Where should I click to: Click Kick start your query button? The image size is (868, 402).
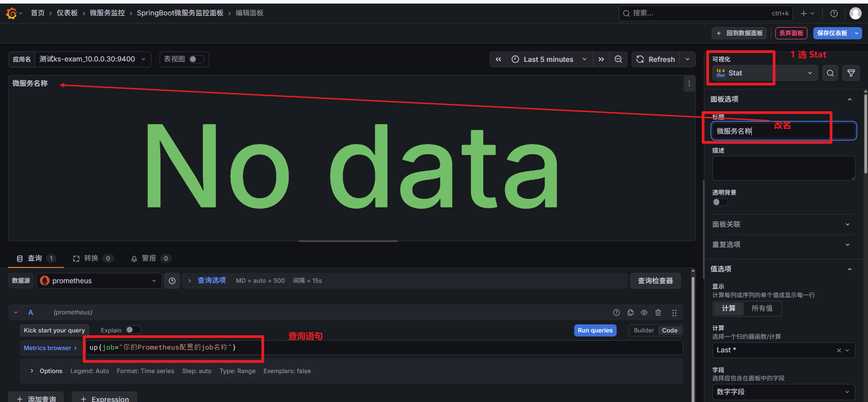point(54,331)
